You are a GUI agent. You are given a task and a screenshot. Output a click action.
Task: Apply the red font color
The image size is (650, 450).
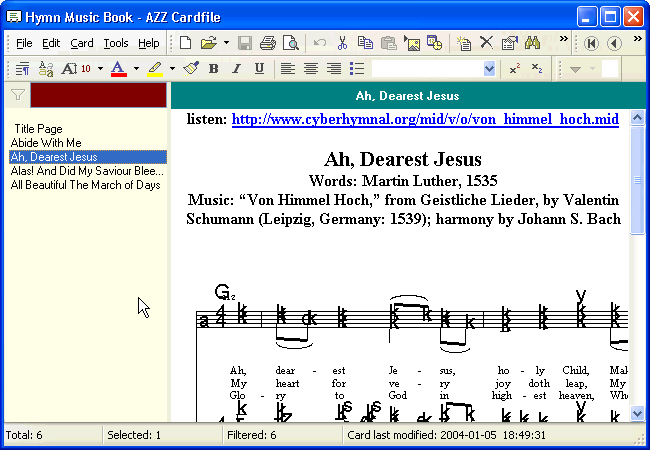(119, 69)
